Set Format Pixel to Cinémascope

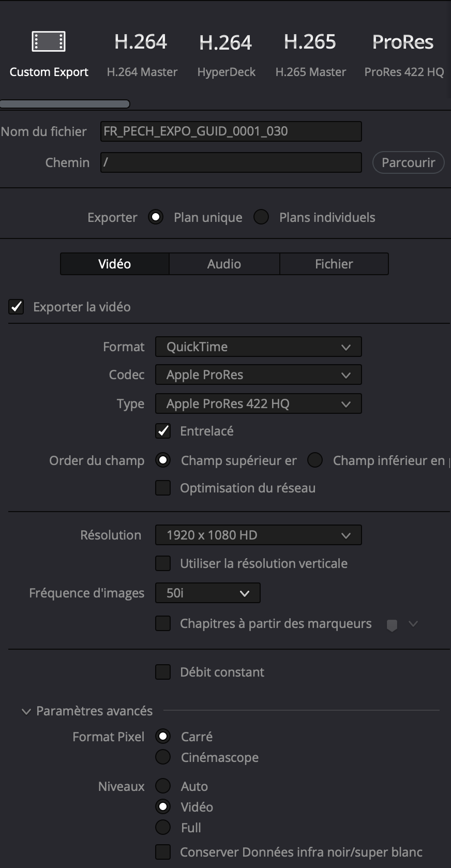pos(163,757)
